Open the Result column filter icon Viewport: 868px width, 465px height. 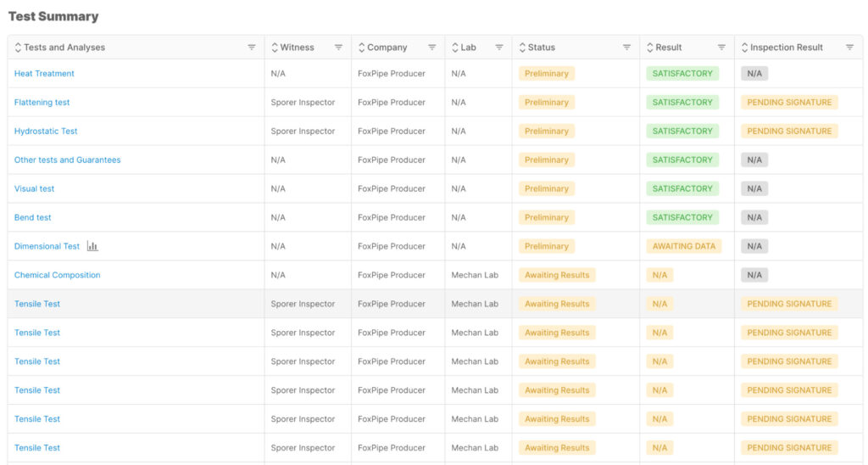pyautogui.click(x=721, y=48)
